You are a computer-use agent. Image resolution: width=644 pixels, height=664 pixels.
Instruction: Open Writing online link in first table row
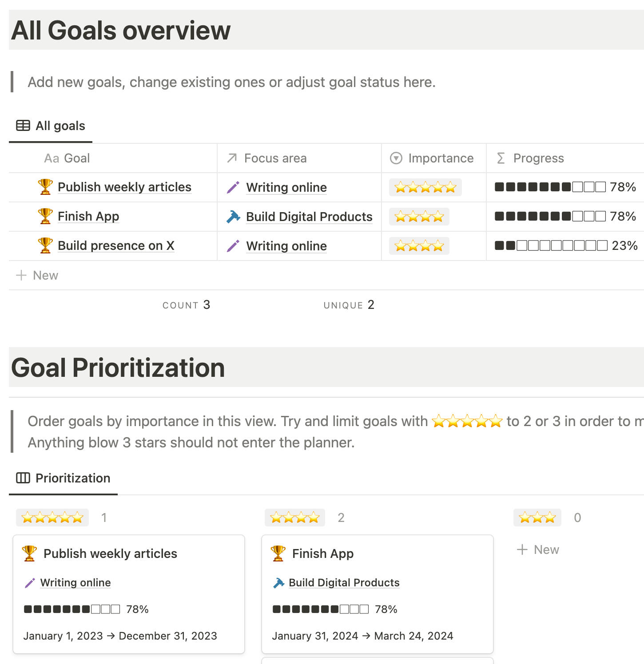(286, 187)
